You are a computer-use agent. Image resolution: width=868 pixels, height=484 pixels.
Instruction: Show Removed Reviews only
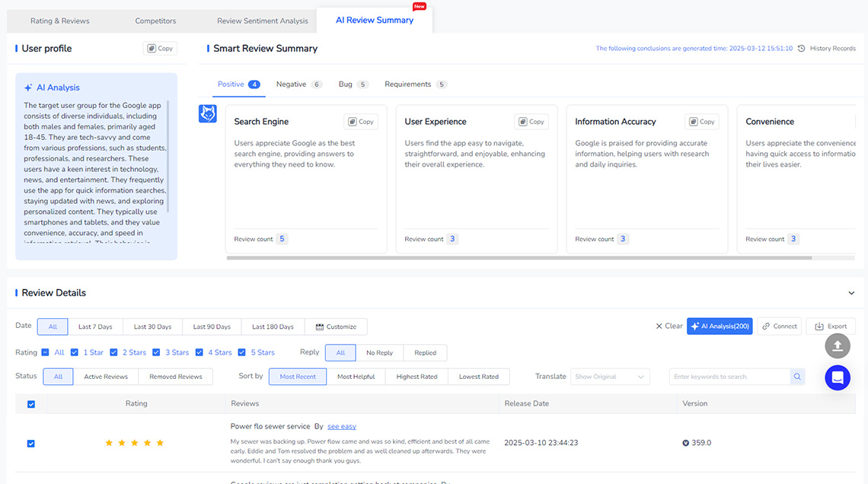tap(175, 377)
